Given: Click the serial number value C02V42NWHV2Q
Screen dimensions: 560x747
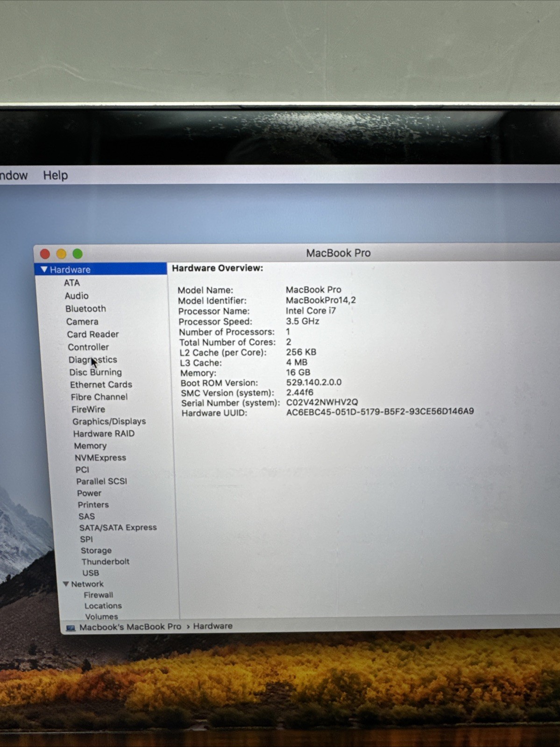Looking at the screenshot, I should click(x=322, y=402).
